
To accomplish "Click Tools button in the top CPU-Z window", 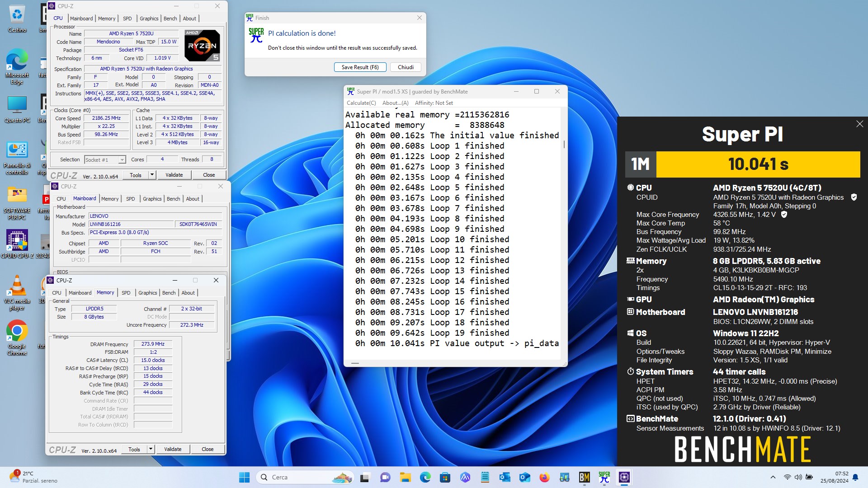I will (x=136, y=175).
